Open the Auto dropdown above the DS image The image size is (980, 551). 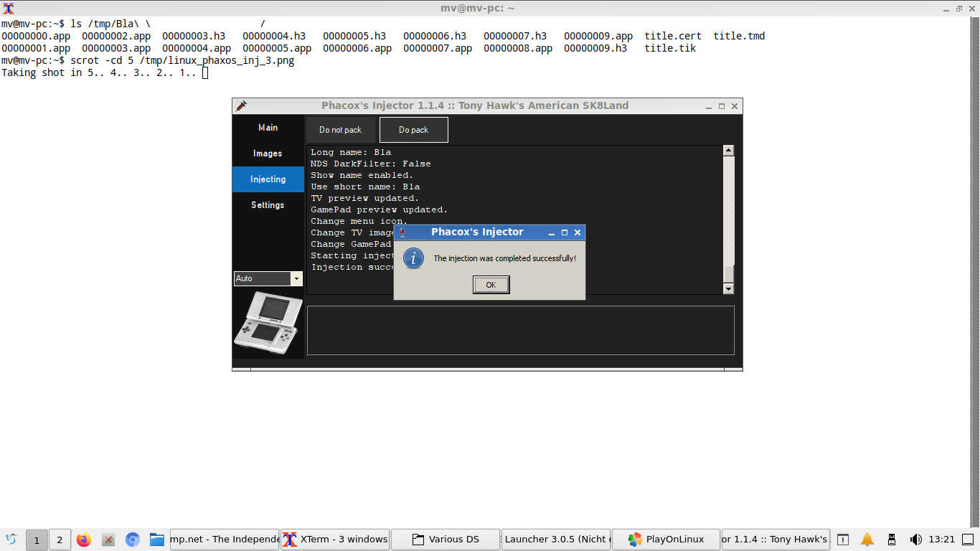click(296, 278)
